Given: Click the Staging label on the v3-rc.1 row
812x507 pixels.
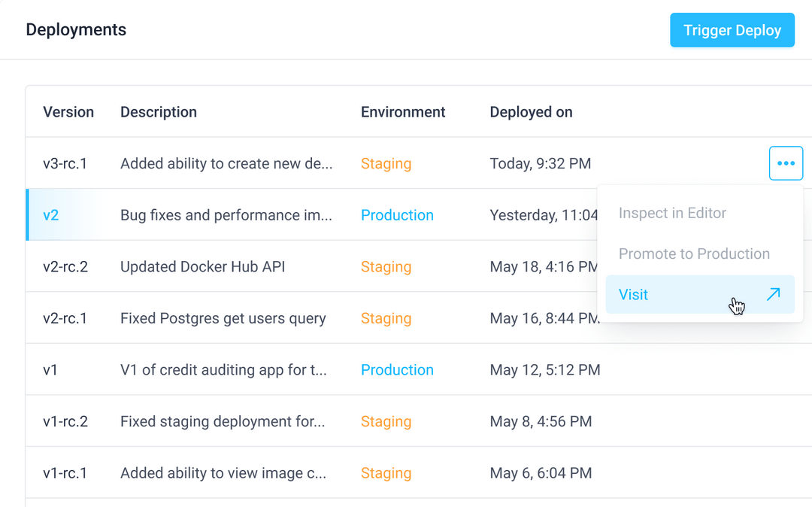Looking at the screenshot, I should coord(386,163).
